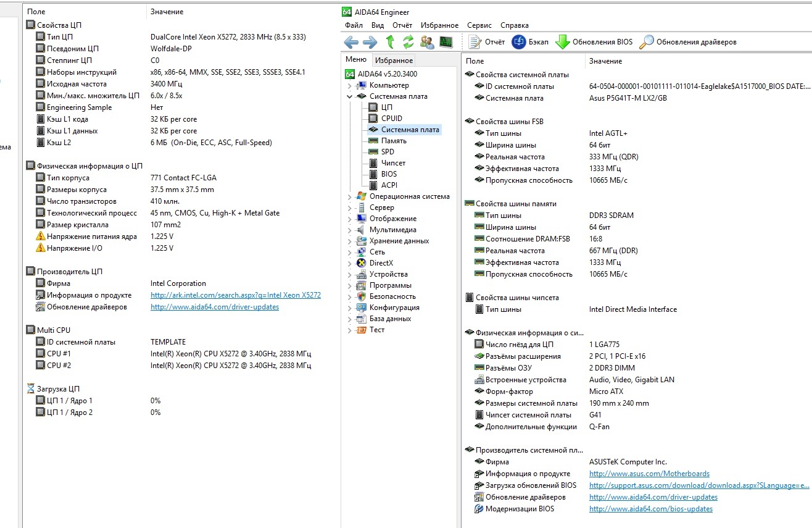The height and width of the screenshot is (528, 812).
Task: Select the Память tree node
Action: click(x=394, y=141)
